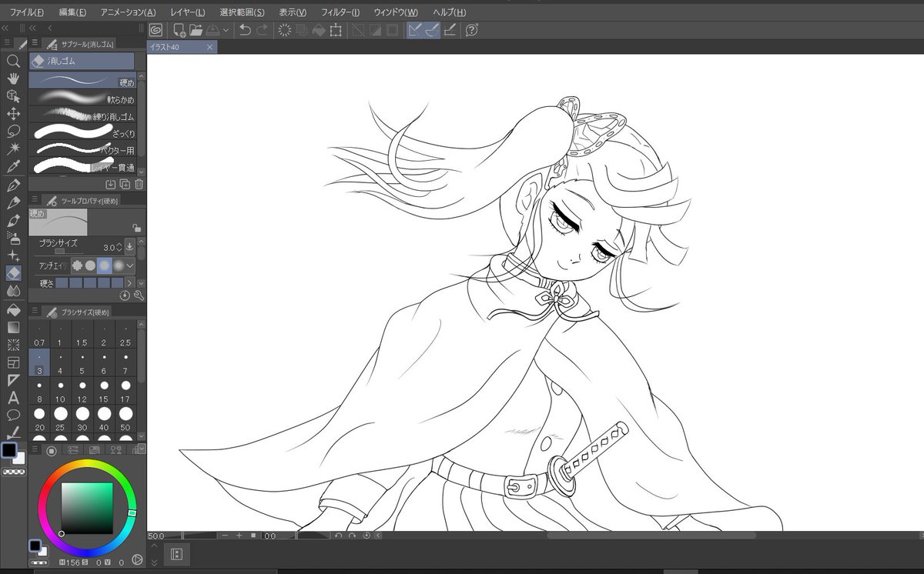Select brush size 25 preset
The width and height of the screenshot is (924, 574).
coord(61,419)
